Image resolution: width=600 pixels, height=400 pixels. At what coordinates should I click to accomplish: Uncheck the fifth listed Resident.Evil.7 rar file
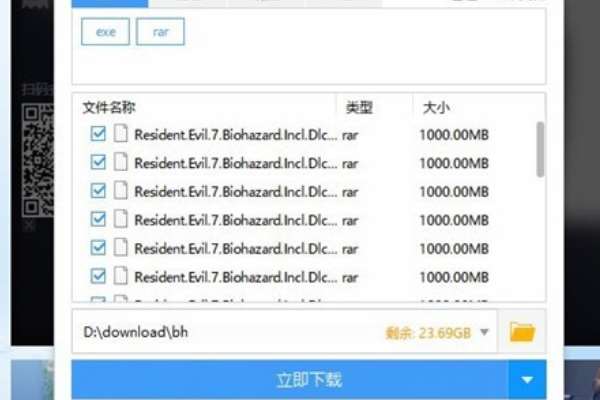98,248
